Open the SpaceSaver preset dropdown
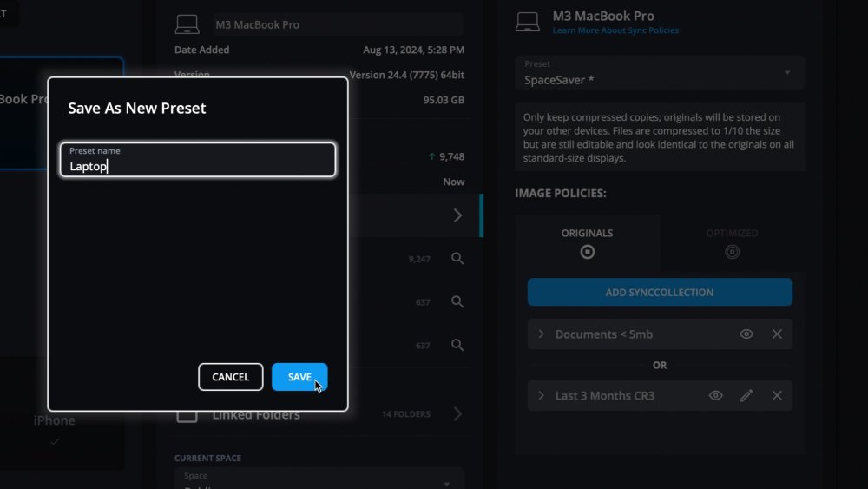 pyautogui.click(x=660, y=73)
